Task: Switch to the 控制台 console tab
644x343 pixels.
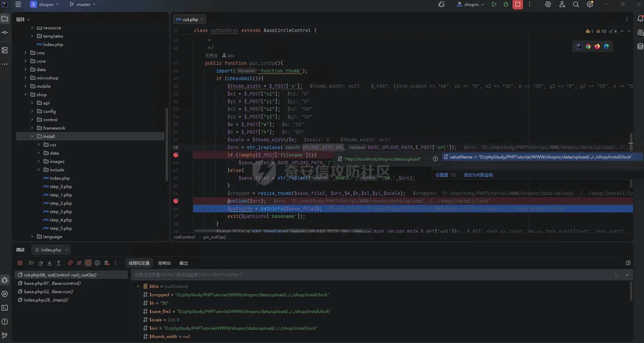Action: click(x=164, y=263)
